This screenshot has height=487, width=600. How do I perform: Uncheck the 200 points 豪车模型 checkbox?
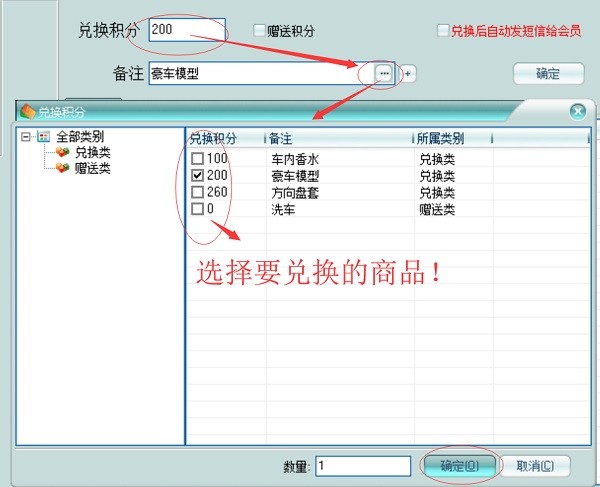pyautogui.click(x=197, y=176)
